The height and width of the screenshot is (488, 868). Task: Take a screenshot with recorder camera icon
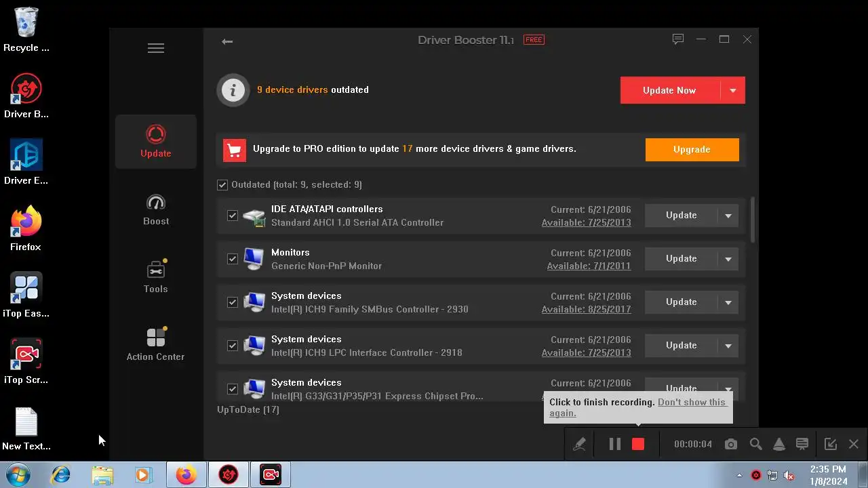click(x=730, y=444)
